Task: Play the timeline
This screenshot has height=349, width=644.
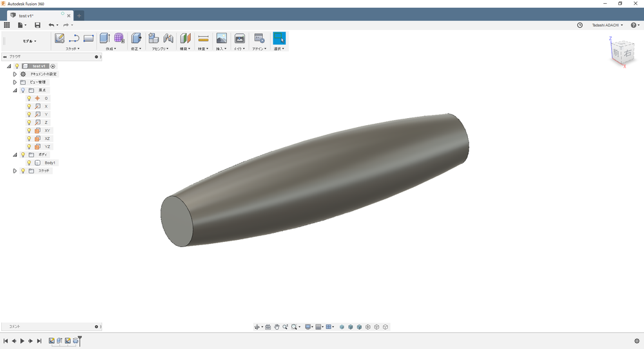Action: 22,341
